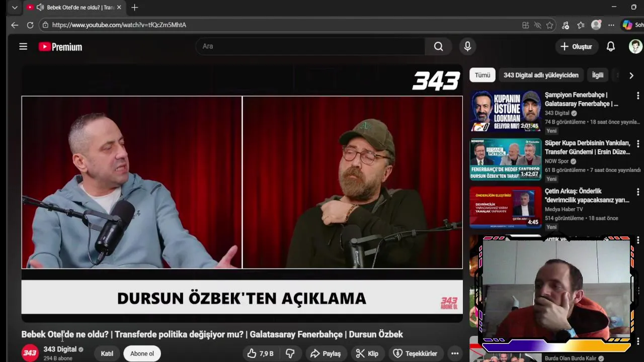
Task: Start voice search with microphone icon
Action: point(467,46)
